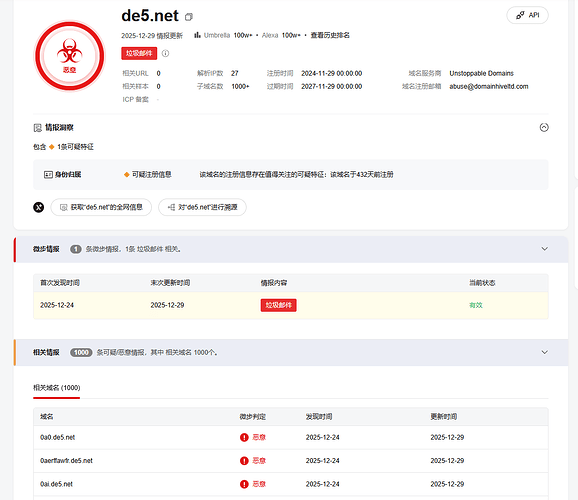The height and width of the screenshot is (500, 578).
Task: Collapse the 情报洞察 section chevron
Action: click(544, 127)
